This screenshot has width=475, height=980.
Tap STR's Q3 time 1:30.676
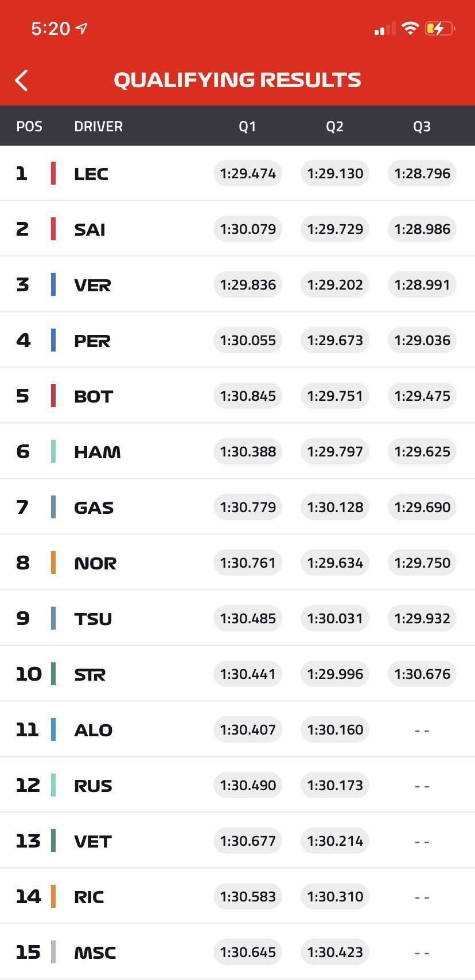(x=422, y=674)
